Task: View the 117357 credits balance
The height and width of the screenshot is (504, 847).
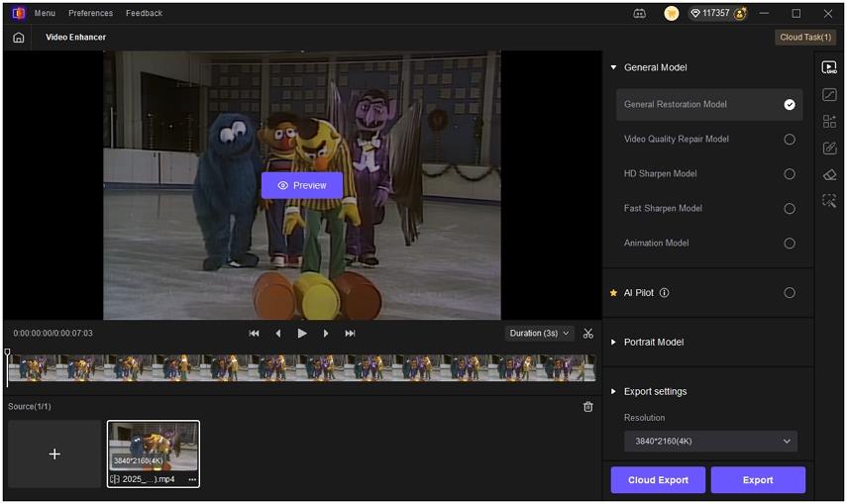Action: point(709,13)
